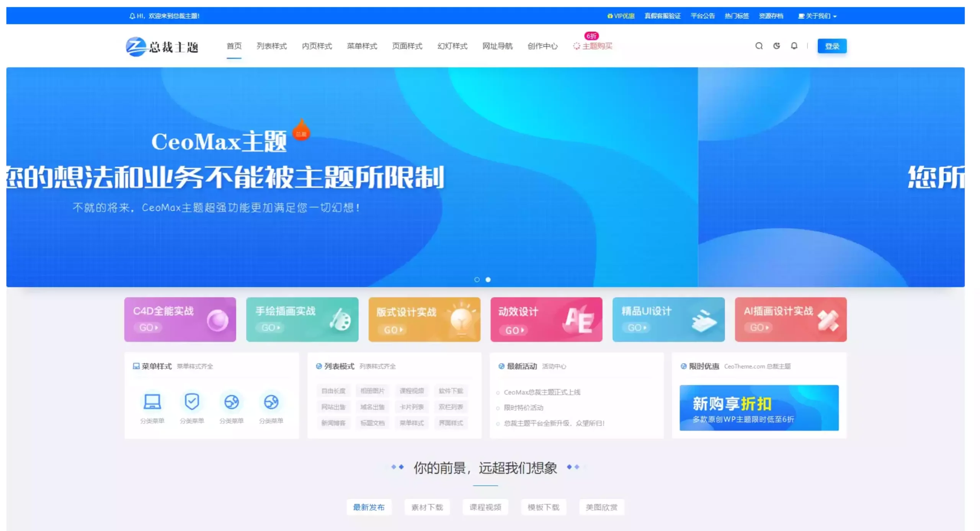Open the 精品UI设计 card

coord(668,319)
